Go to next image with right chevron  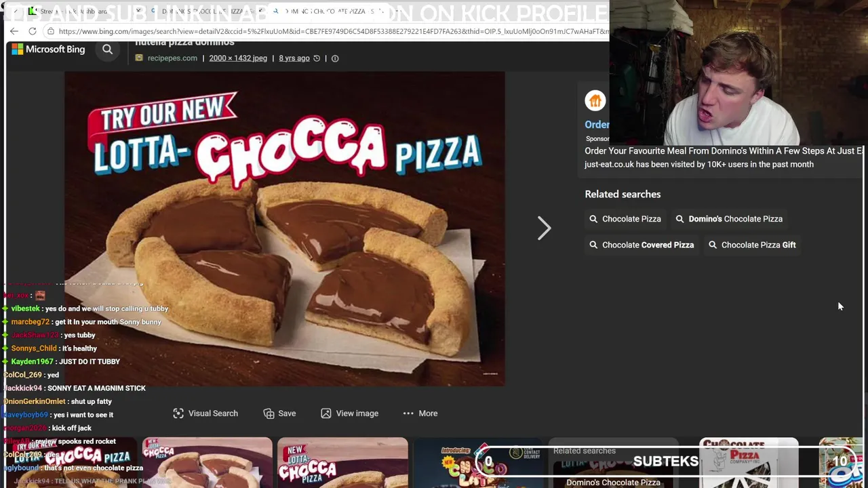[x=544, y=228]
